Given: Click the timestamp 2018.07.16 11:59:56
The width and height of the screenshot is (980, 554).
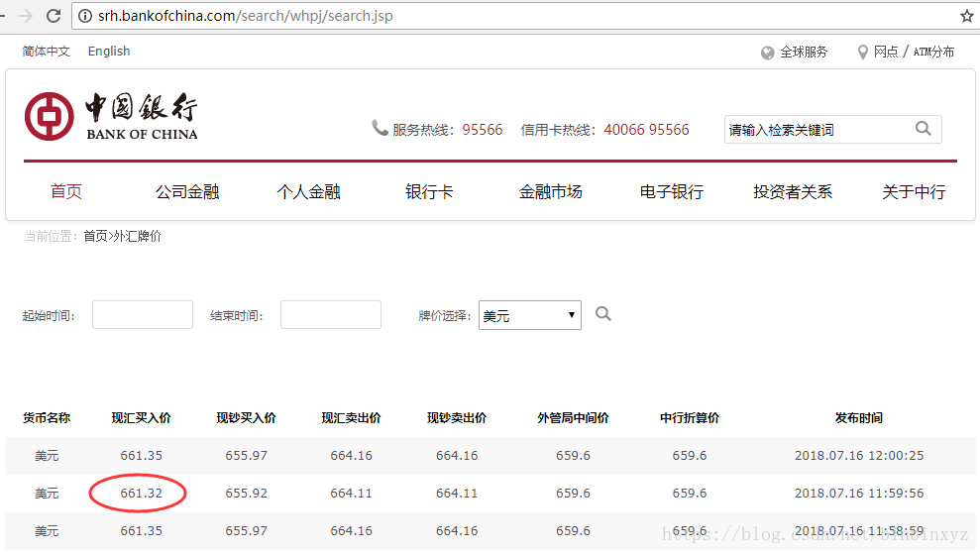Looking at the screenshot, I should pyautogui.click(x=859, y=493).
